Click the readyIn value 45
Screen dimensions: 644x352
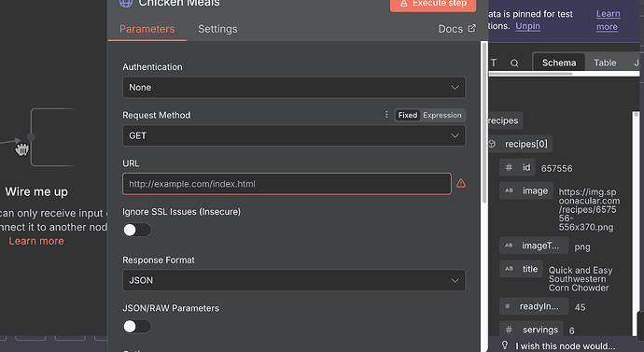580,307
